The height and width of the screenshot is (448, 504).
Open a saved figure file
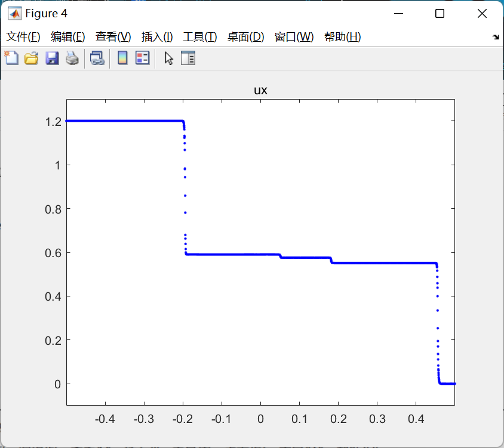(30, 58)
